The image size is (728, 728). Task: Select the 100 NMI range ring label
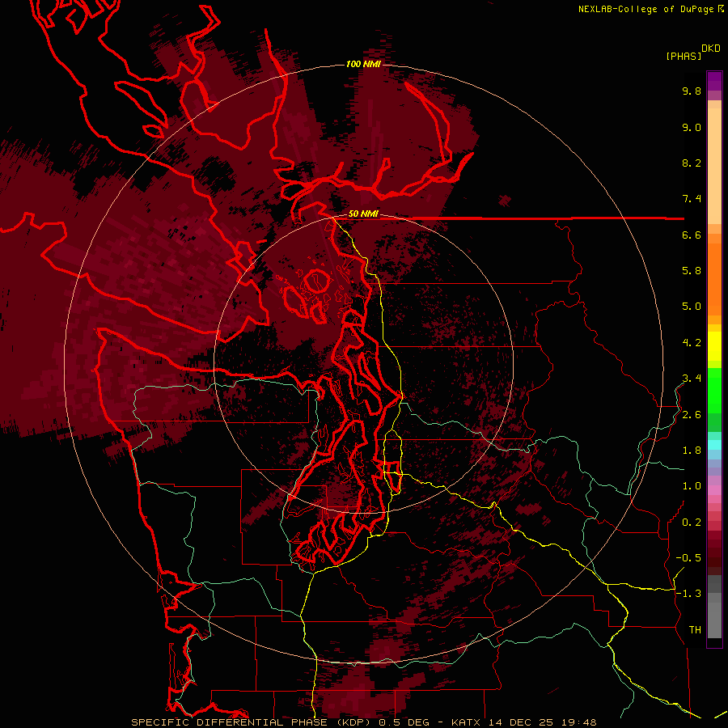point(363,64)
